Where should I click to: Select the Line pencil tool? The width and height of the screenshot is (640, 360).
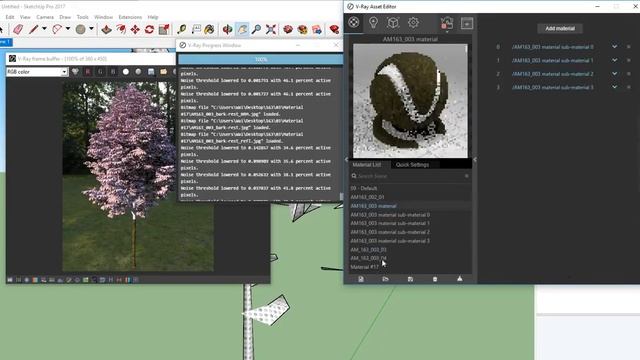point(33,29)
